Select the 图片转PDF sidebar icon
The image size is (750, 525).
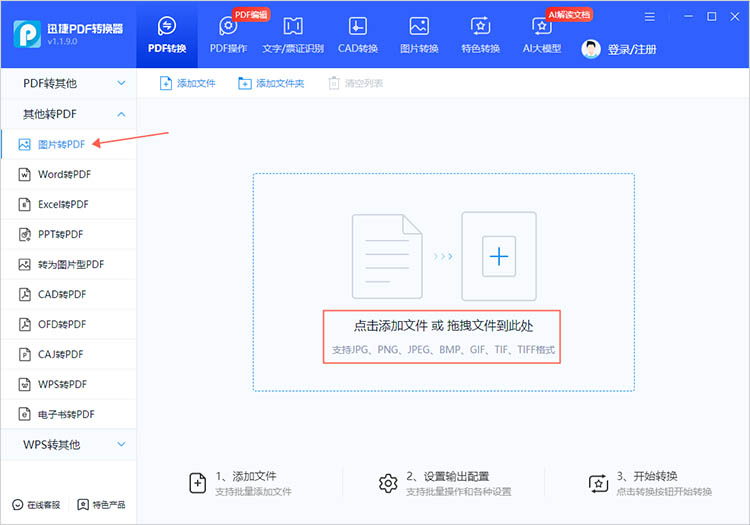coord(24,144)
